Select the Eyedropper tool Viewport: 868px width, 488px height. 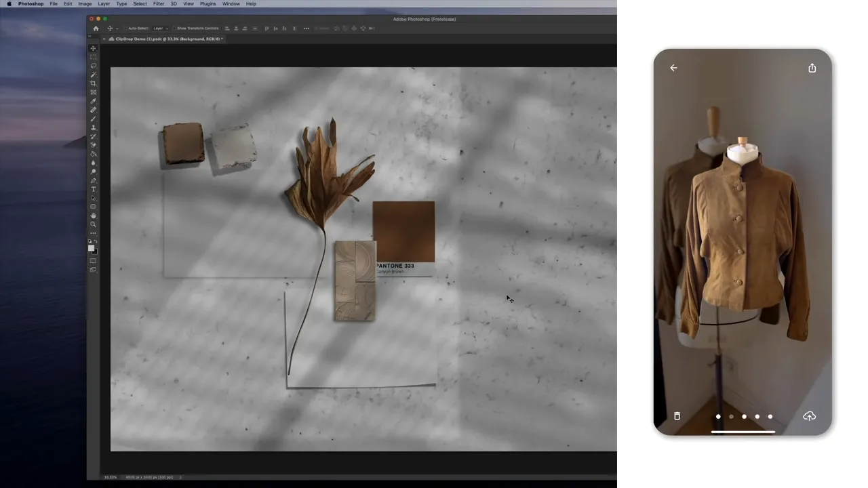[93, 101]
